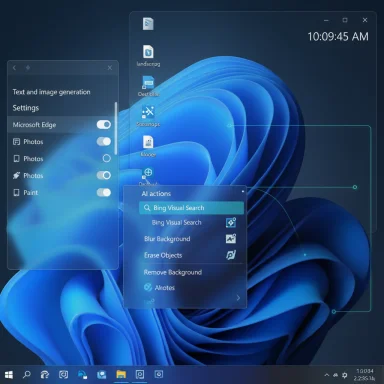This screenshot has width=384, height=384.
Task: Minimize the large background window
Action: pyautogui.click(x=326, y=20)
